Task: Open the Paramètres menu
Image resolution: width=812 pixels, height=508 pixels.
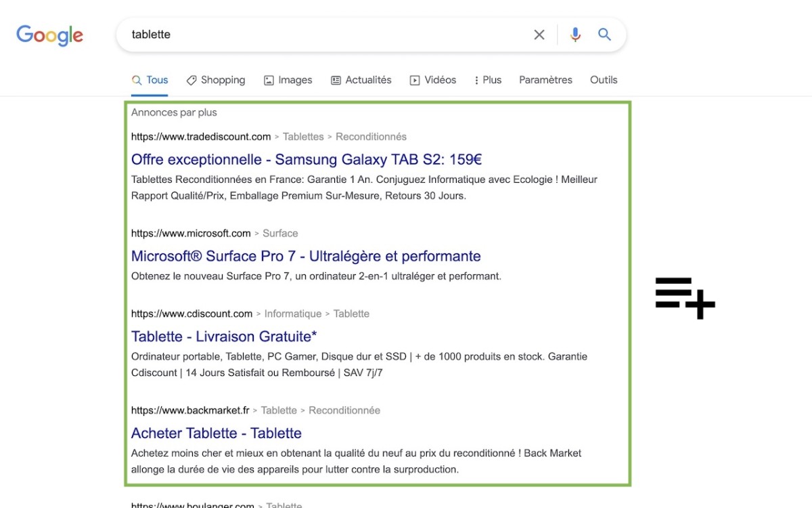Action: coord(545,80)
